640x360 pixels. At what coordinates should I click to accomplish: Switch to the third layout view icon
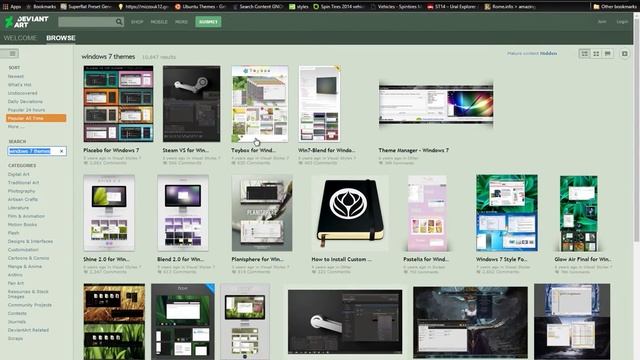coord(608,53)
